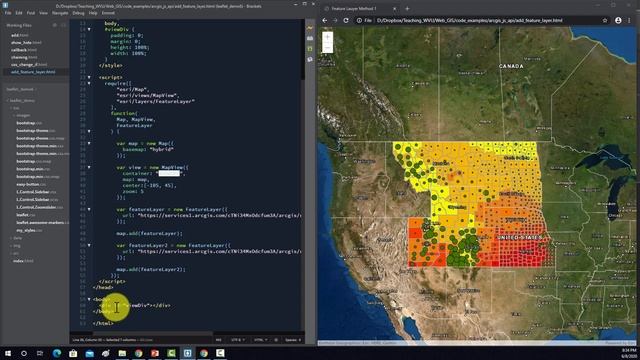Open Edit menu in Brackets

19,13
